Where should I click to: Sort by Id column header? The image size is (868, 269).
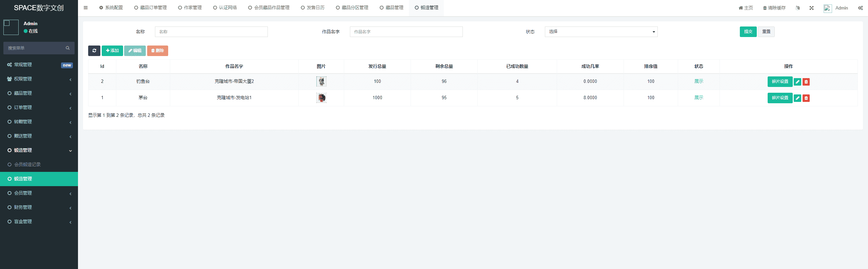tap(102, 66)
